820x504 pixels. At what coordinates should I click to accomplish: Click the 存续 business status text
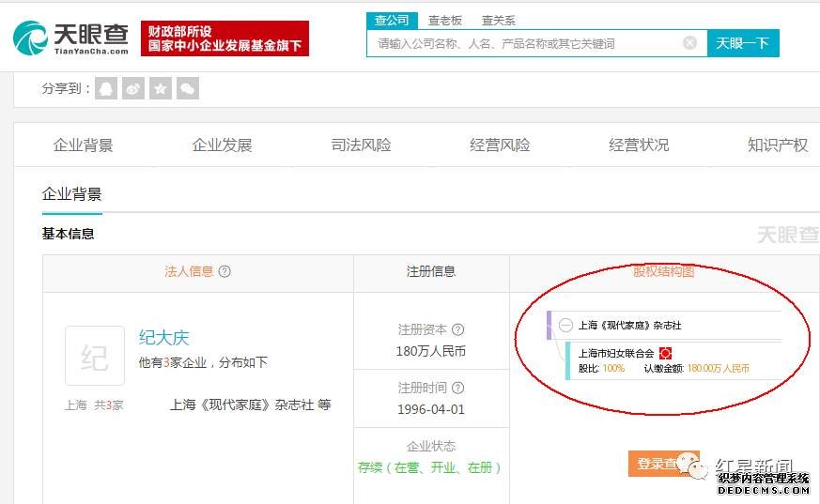pyautogui.click(x=429, y=467)
